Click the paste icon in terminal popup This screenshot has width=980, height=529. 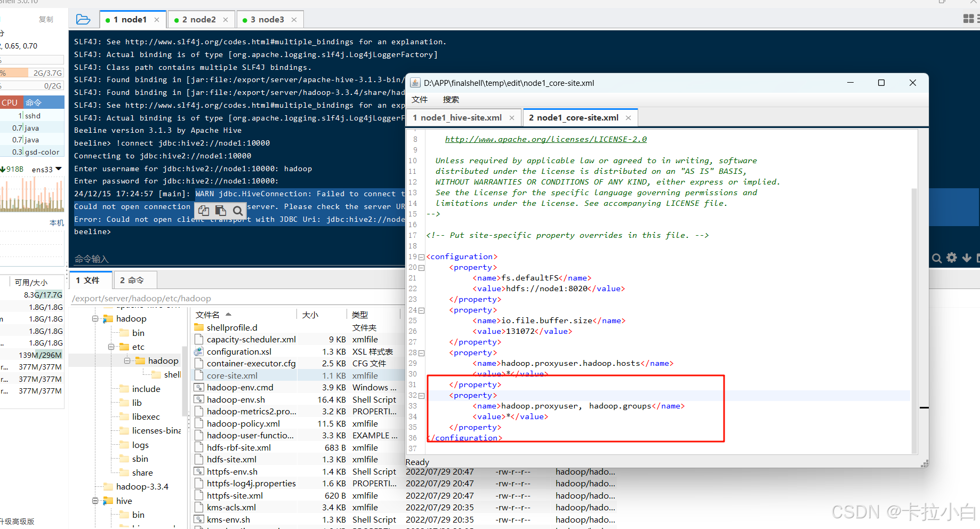pos(220,211)
